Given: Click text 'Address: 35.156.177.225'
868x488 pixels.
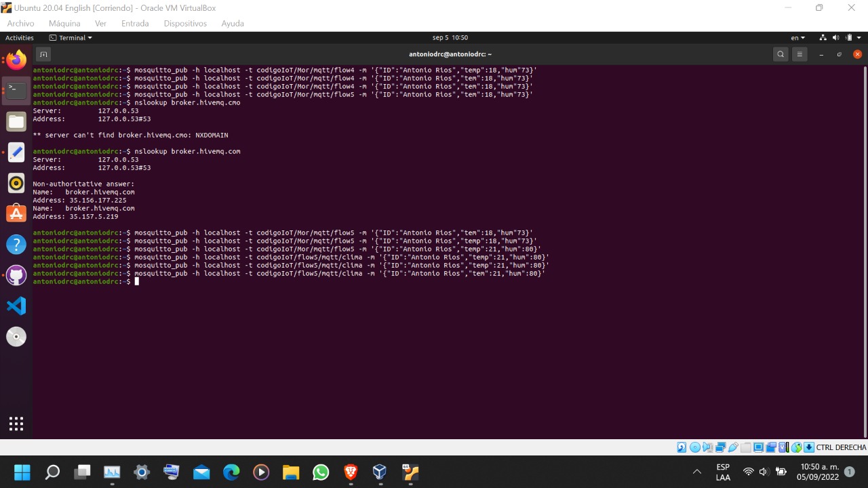Looking at the screenshot, I should point(79,200).
